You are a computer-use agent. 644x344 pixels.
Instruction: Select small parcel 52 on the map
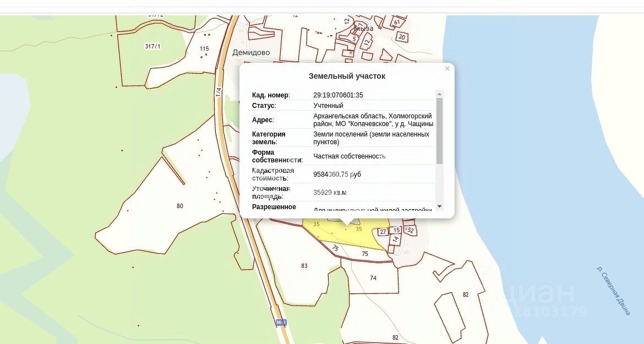click(x=410, y=231)
